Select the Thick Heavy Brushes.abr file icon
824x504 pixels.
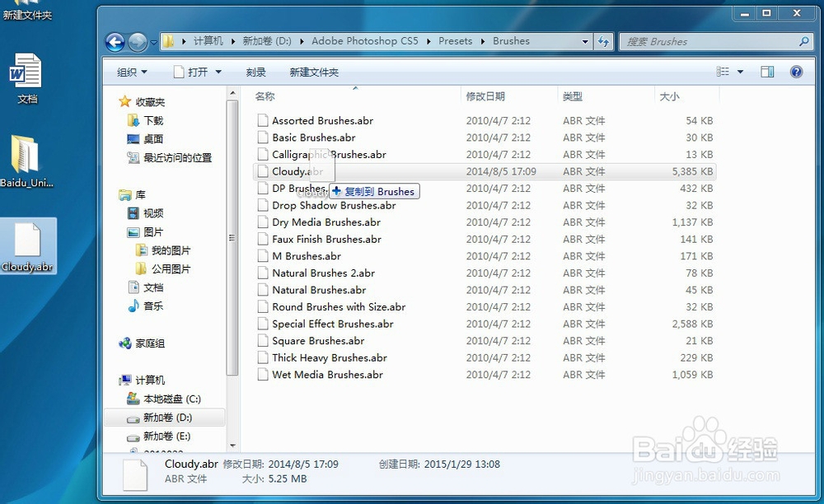pyautogui.click(x=263, y=357)
